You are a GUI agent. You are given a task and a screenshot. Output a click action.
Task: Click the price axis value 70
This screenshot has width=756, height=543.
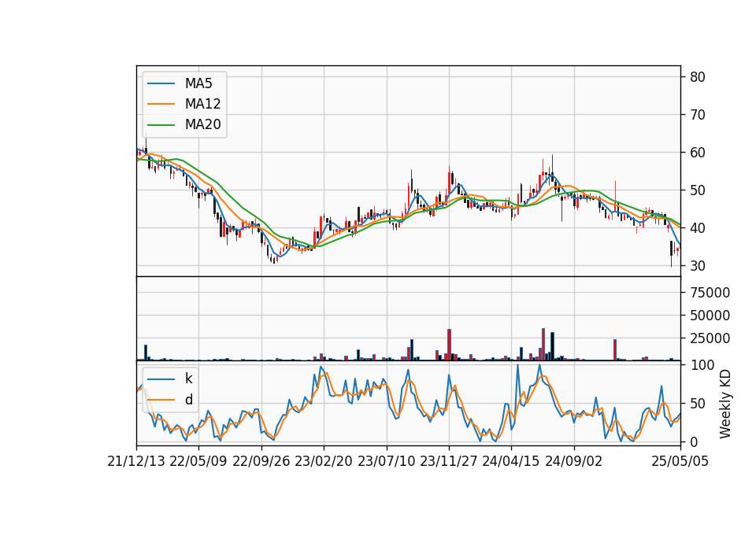[697, 115]
